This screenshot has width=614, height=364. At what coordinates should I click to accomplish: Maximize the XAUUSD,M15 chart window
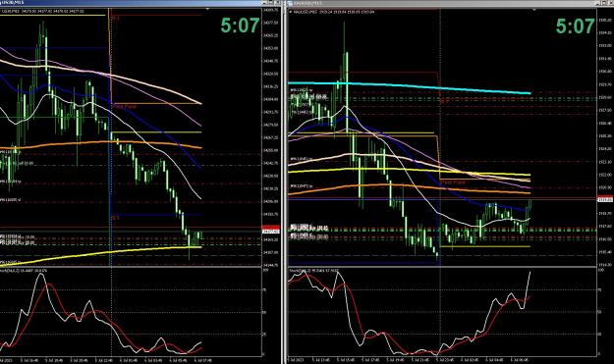pos(604,3)
